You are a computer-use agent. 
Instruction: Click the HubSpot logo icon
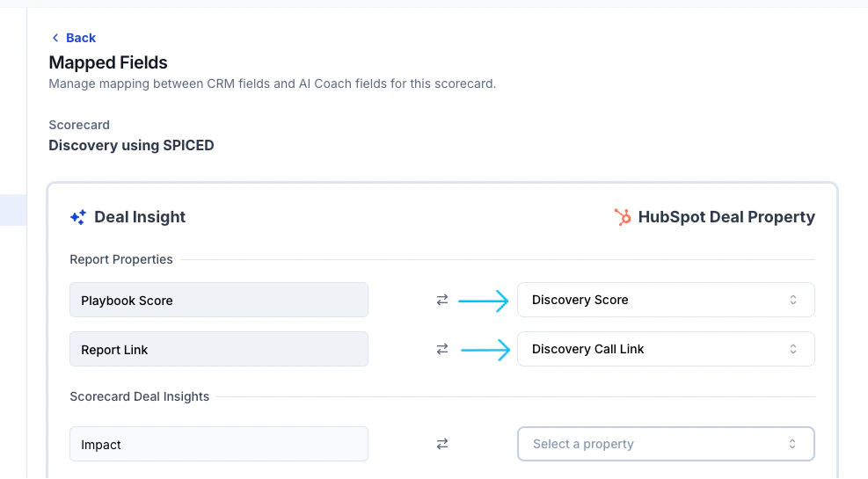[x=623, y=217]
